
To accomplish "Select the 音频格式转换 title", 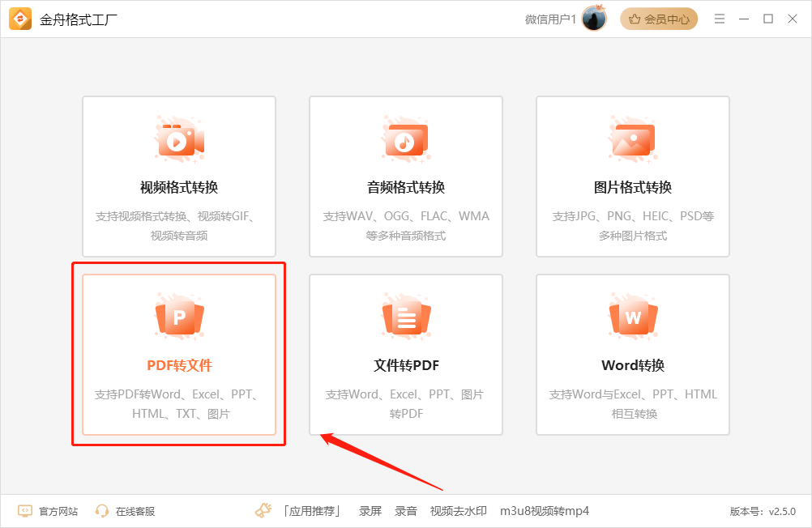I will coord(406,187).
